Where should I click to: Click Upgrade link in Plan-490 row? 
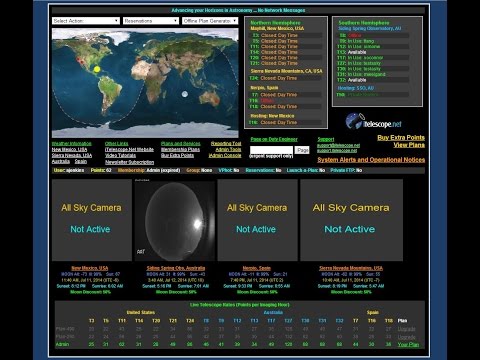coord(407,329)
